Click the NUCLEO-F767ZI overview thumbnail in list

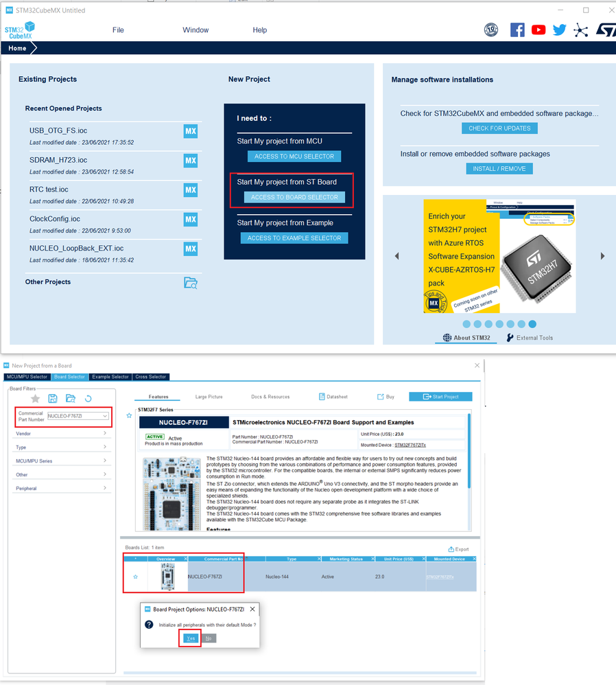point(167,577)
